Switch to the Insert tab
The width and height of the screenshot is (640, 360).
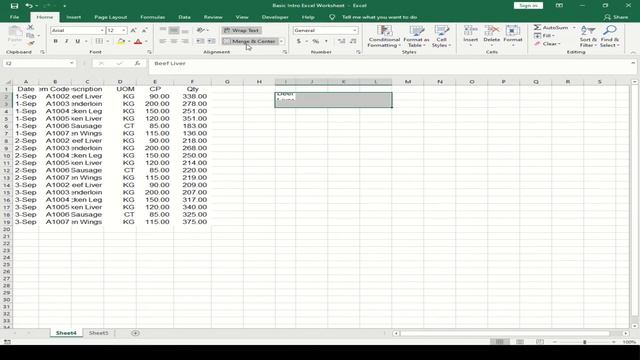[73, 17]
